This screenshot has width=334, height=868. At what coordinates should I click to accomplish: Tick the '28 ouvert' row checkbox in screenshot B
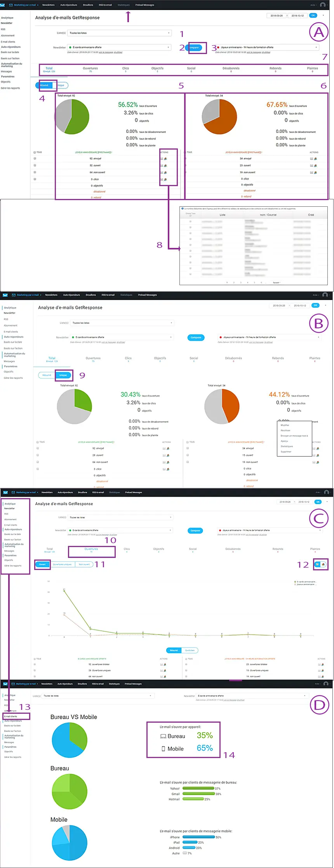(38, 455)
